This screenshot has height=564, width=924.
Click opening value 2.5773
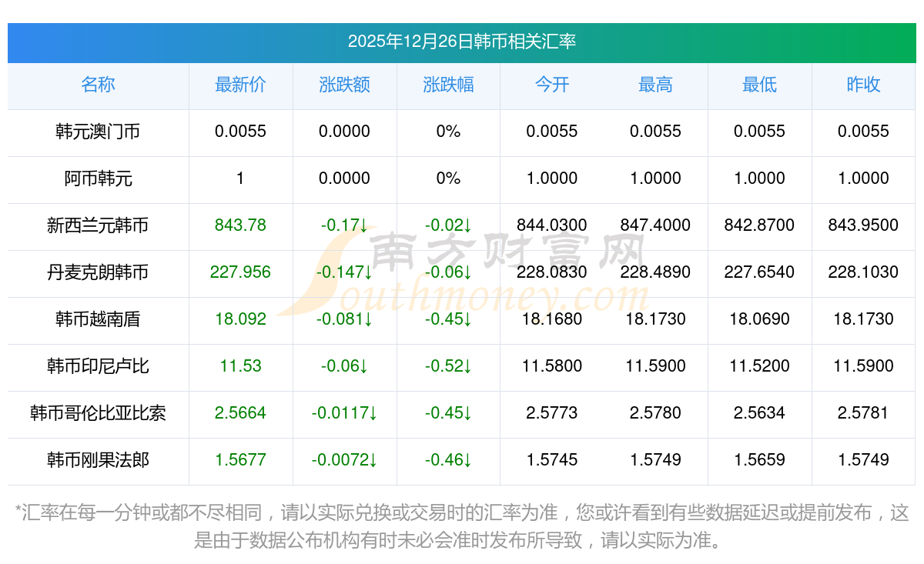pos(552,413)
